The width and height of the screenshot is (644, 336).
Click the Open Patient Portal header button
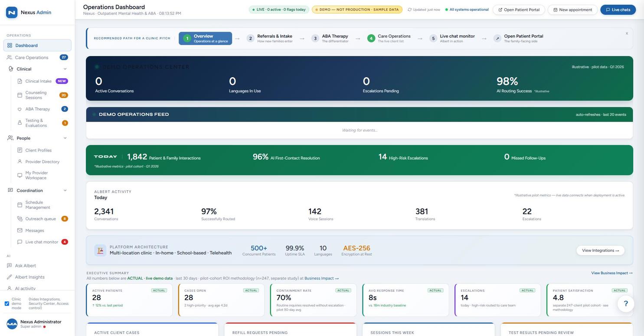coord(519,10)
